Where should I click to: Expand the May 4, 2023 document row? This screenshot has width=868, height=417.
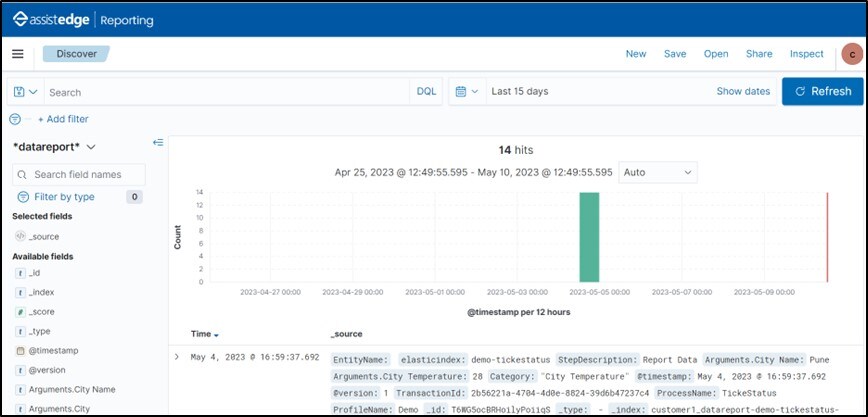point(177,357)
